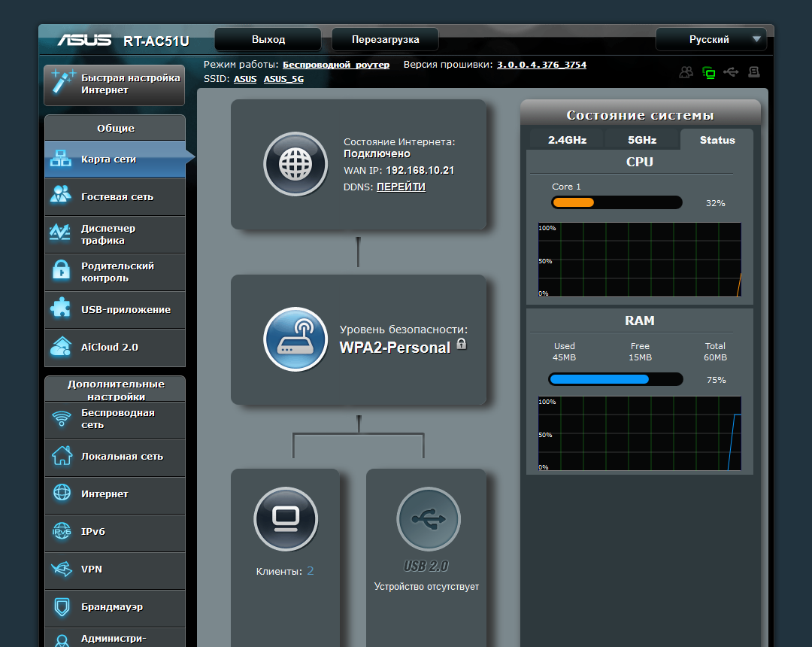This screenshot has height=647, width=812.
Task: Open Беспроводная сеть settings
Action: coord(115,420)
